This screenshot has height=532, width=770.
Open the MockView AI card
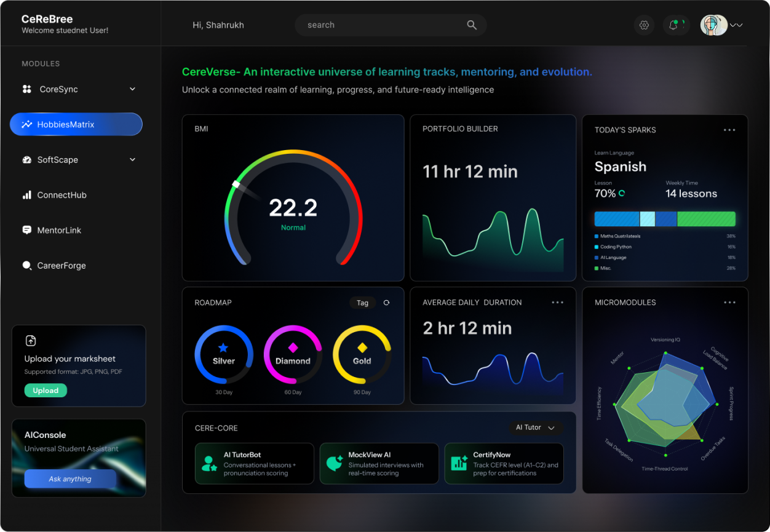point(379,464)
